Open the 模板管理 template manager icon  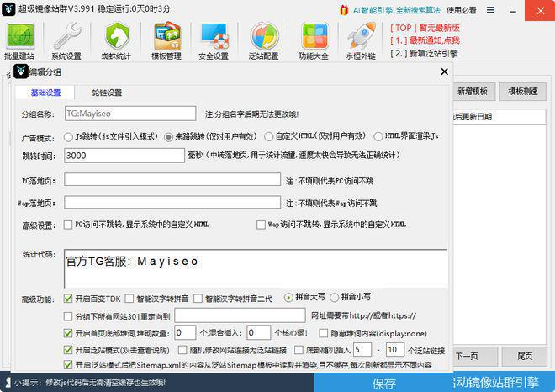tap(166, 39)
